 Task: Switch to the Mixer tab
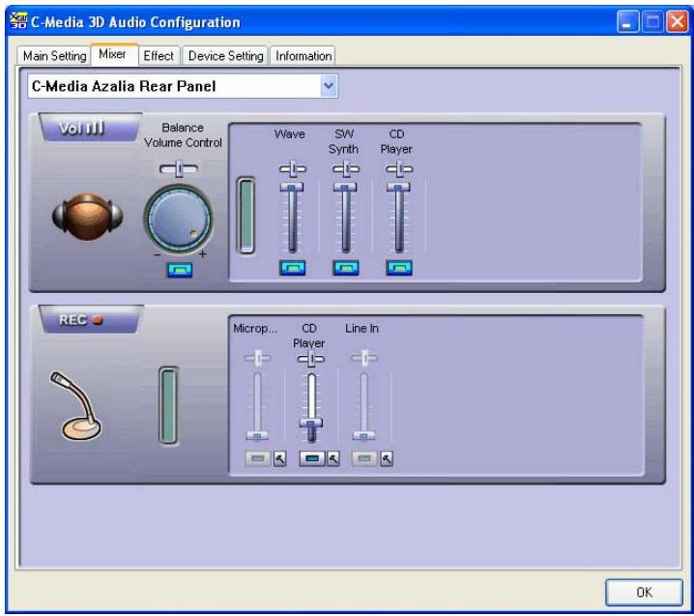pos(113,54)
